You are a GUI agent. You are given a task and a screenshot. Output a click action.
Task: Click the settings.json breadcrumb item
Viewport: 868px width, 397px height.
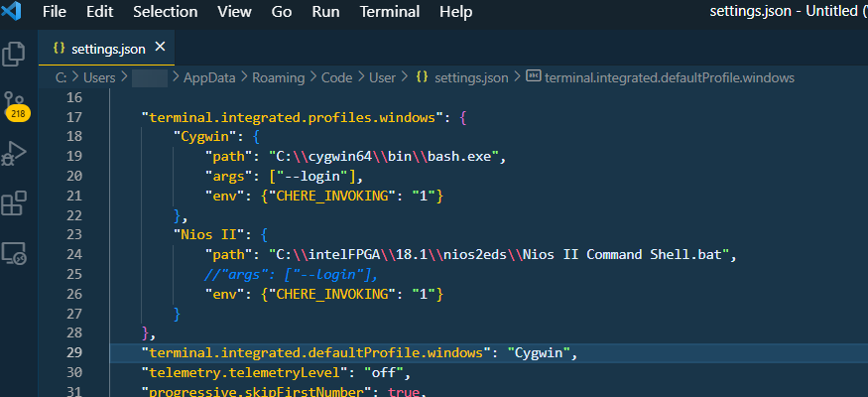point(471,76)
